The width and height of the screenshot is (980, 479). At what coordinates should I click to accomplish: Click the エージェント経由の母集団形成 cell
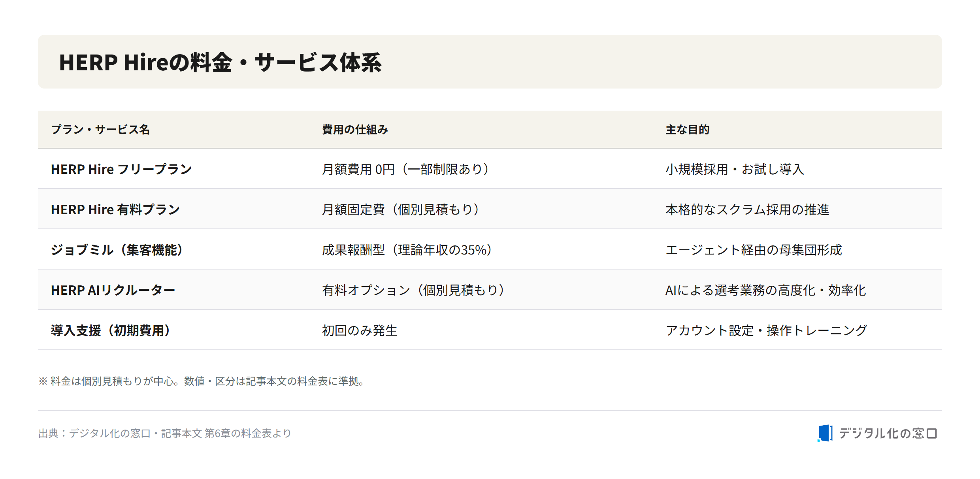pos(754,250)
